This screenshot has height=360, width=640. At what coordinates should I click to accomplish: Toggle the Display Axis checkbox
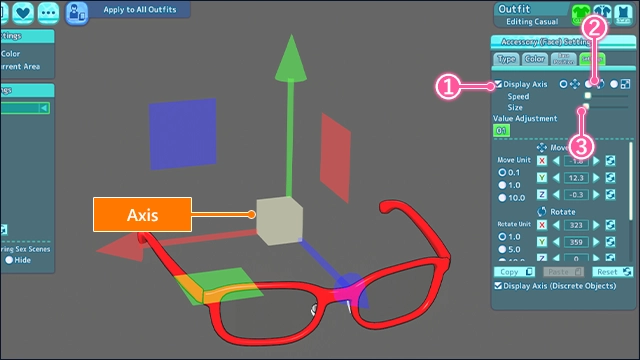click(x=498, y=84)
